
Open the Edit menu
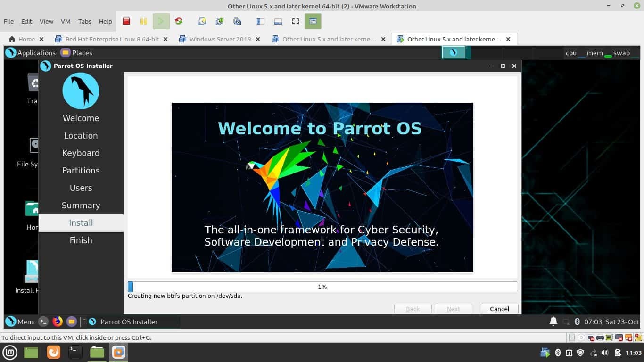pyautogui.click(x=27, y=21)
